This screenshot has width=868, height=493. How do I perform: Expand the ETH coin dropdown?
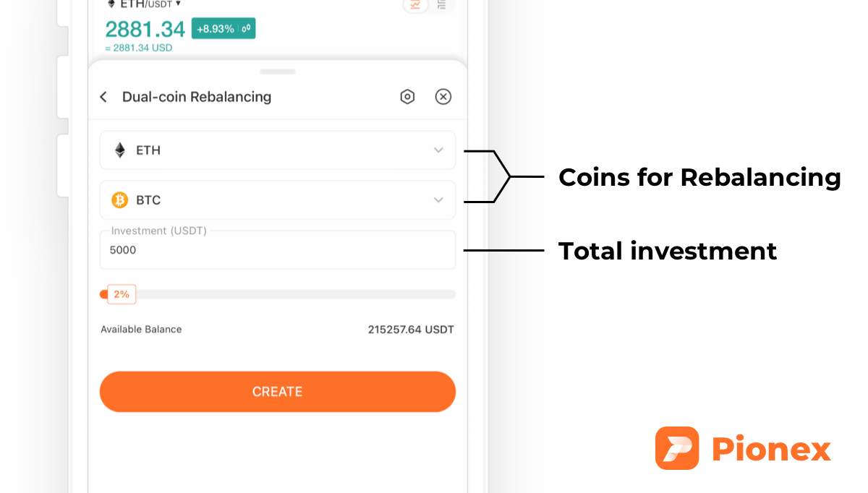[438, 150]
